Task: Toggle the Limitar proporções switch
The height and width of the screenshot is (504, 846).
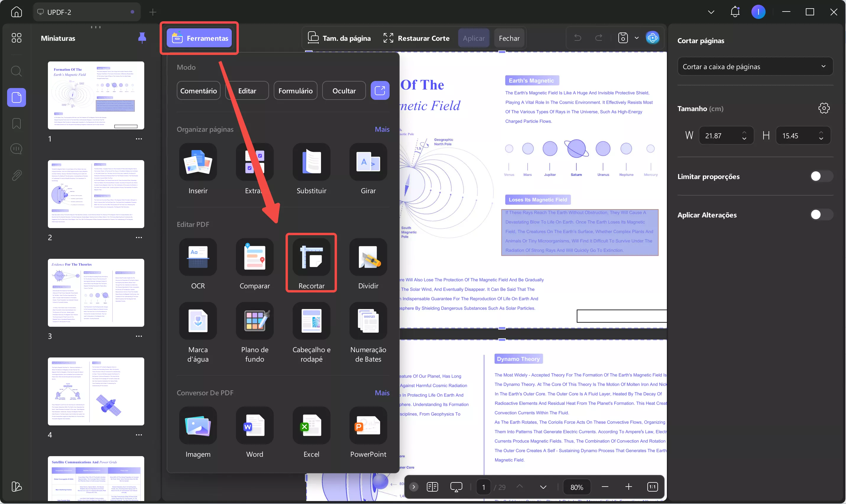Action: 821,176
